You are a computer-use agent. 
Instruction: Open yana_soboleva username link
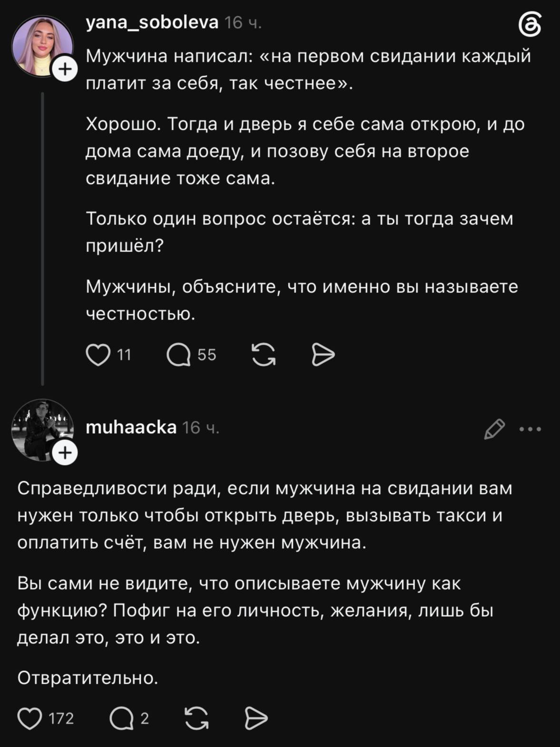(152, 22)
